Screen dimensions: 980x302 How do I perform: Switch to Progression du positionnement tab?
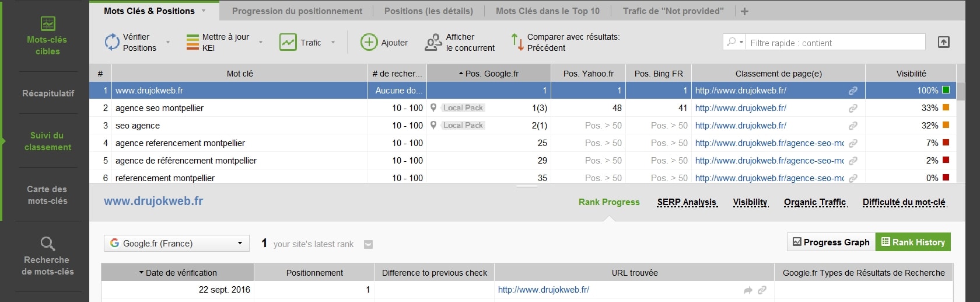pyautogui.click(x=297, y=11)
